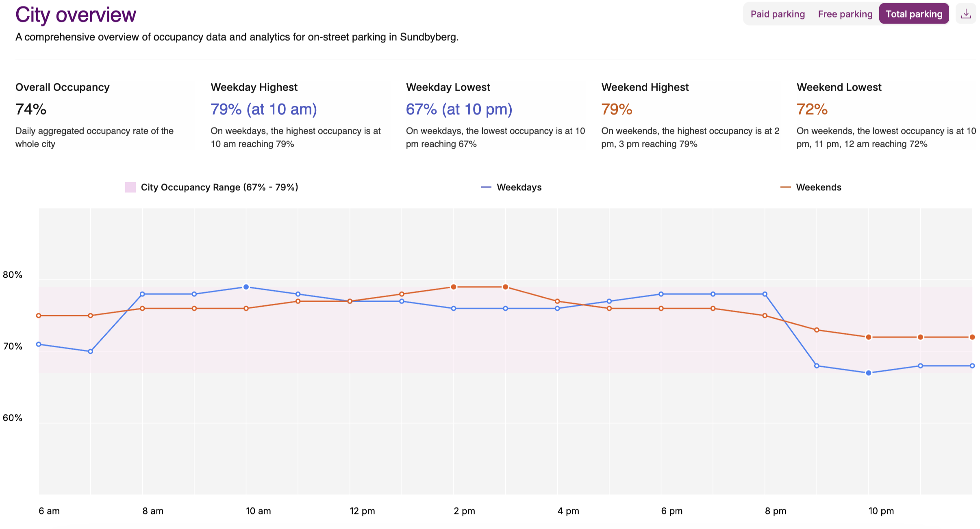
Task: Click the pink City Occupancy Range swatch
Action: [130, 187]
